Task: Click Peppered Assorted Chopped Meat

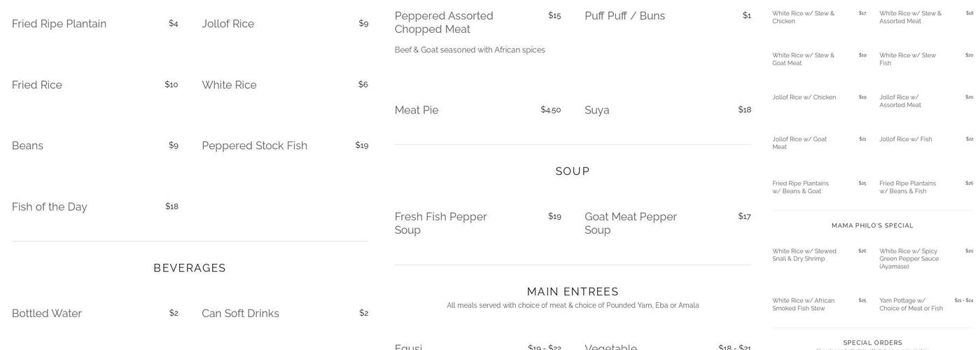Action: tap(444, 22)
